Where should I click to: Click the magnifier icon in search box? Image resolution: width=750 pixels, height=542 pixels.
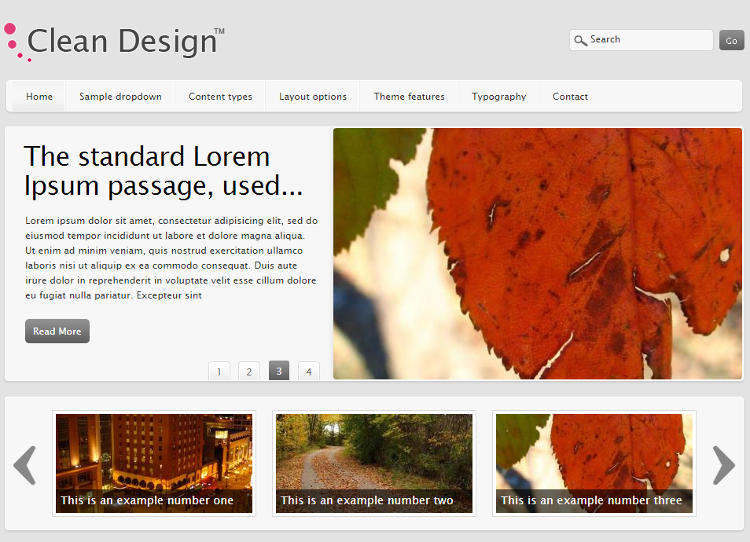[x=580, y=40]
